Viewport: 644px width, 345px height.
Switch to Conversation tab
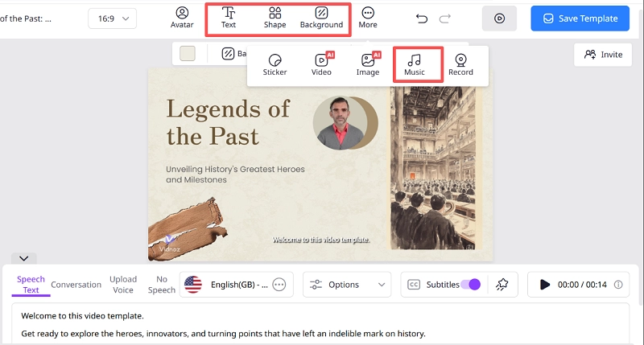click(76, 285)
